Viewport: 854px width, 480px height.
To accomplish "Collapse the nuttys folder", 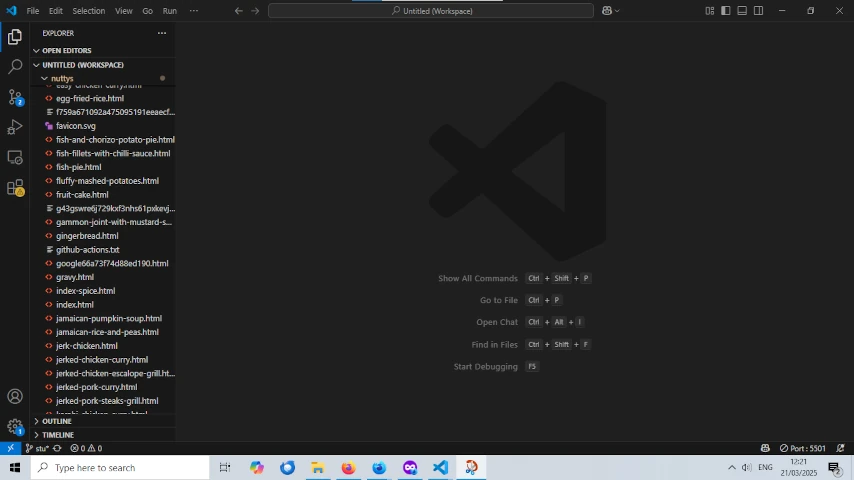I will (103, 78).
